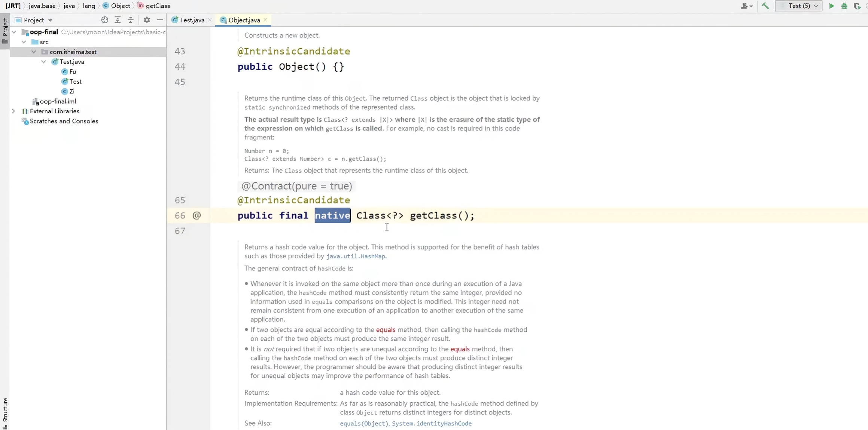This screenshot has height=430, width=868.
Task: Open Project panel settings gear
Action: click(147, 20)
